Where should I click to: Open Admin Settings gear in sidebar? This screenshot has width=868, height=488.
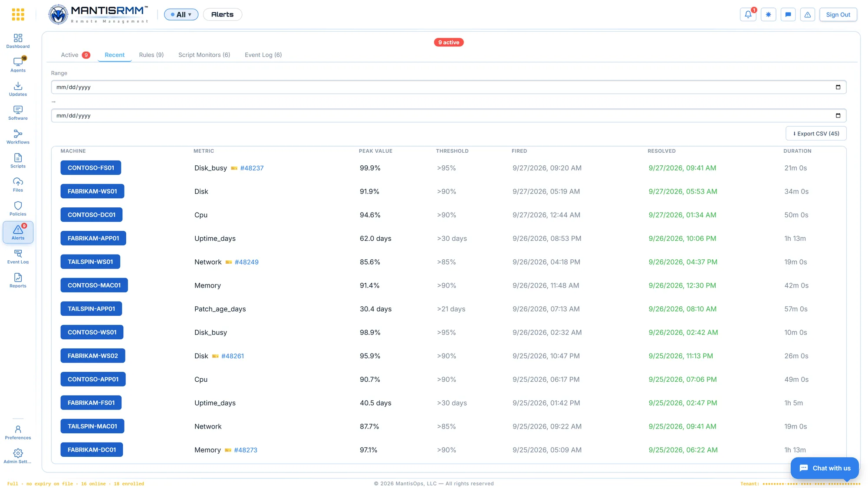pyautogui.click(x=18, y=456)
